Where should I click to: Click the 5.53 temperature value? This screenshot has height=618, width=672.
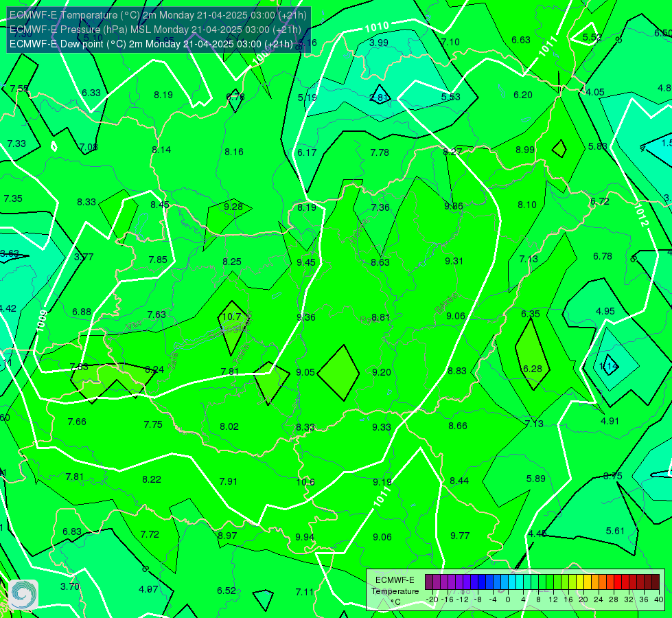click(451, 97)
